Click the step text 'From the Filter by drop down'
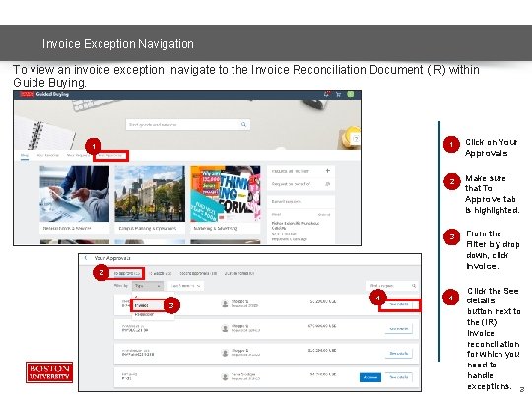Image resolution: width=532 pixels, height=399 pixels. pyautogui.click(x=493, y=249)
